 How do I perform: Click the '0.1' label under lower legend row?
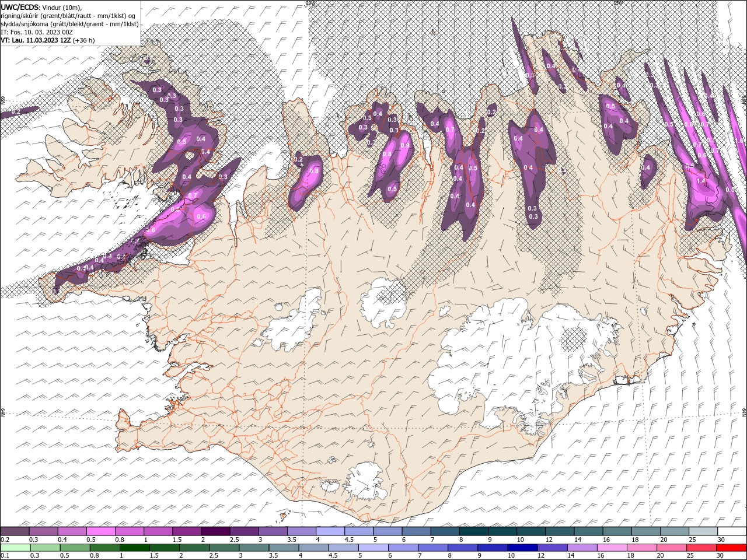pyautogui.click(x=5, y=556)
